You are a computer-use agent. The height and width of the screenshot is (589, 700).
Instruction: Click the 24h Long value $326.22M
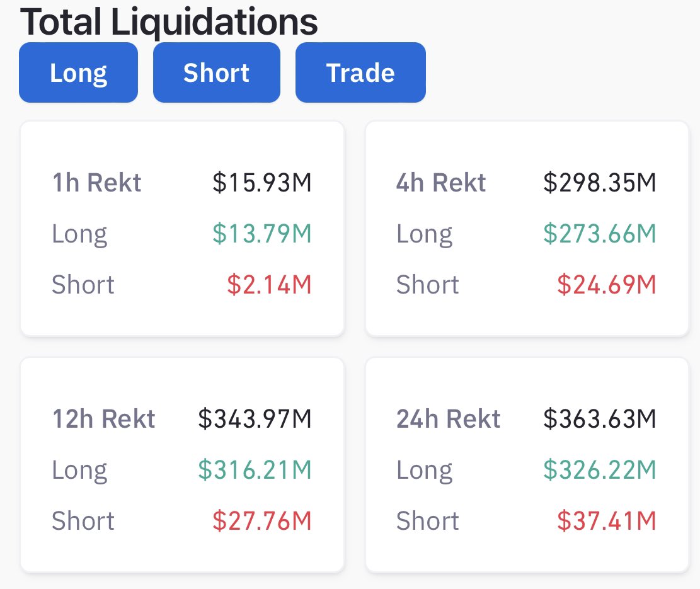[600, 469]
